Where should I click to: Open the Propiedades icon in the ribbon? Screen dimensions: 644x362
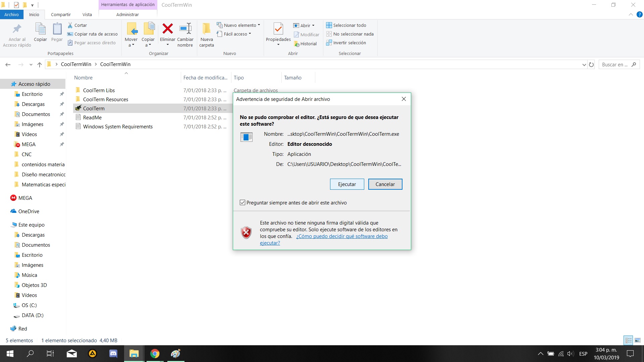278,29
